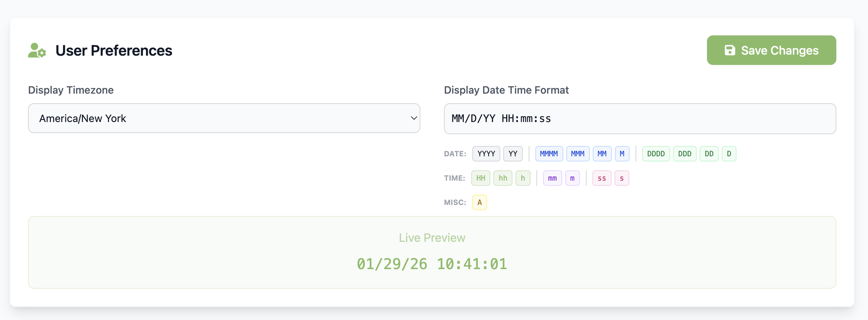Insert the ss seconds token

click(602, 178)
